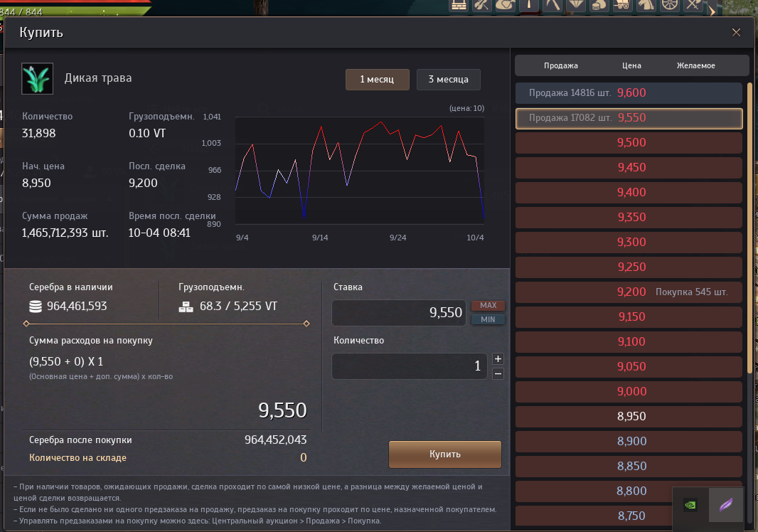Click the coin stack icon in top bar
This screenshot has height=532, width=758.
[x=599, y=5]
